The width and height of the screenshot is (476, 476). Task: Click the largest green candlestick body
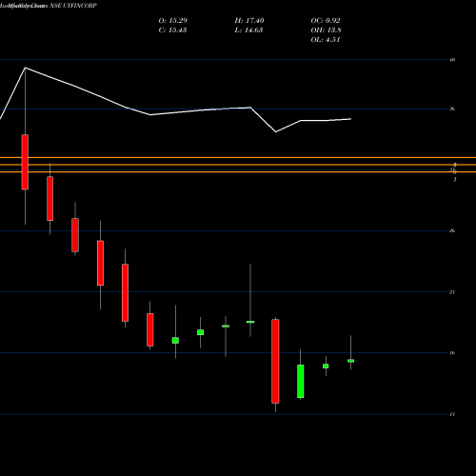click(x=301, y=381)
